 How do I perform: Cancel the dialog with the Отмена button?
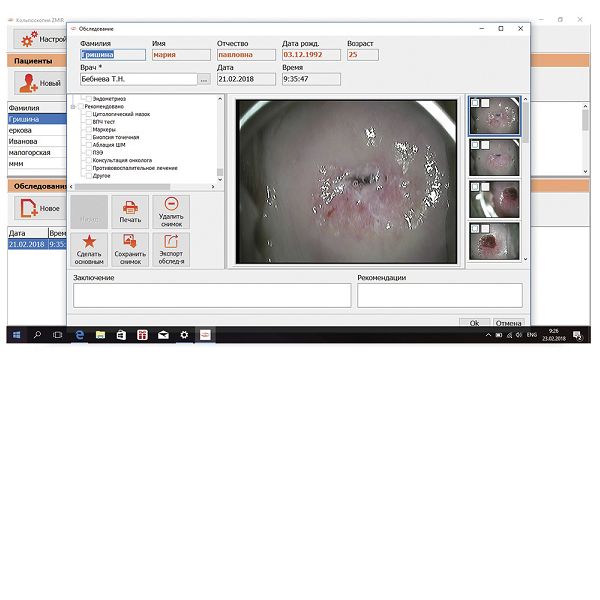pyautogui.click(x=509, y=323)
